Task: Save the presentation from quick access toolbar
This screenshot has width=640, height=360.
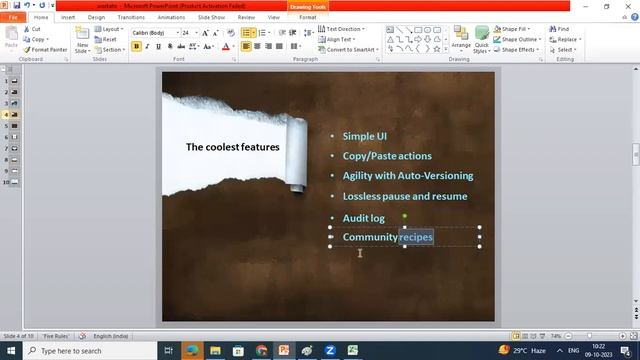Action: (17, 5)
